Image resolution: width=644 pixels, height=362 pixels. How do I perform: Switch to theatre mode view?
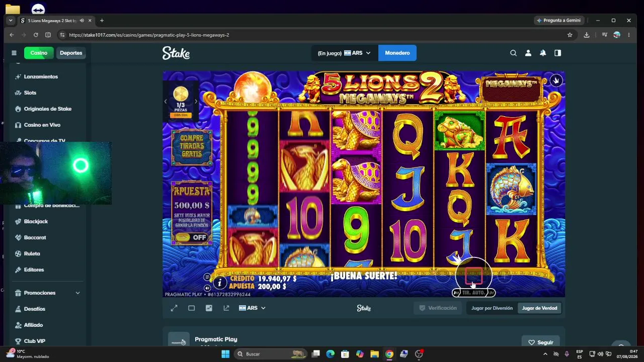[191, 308]
